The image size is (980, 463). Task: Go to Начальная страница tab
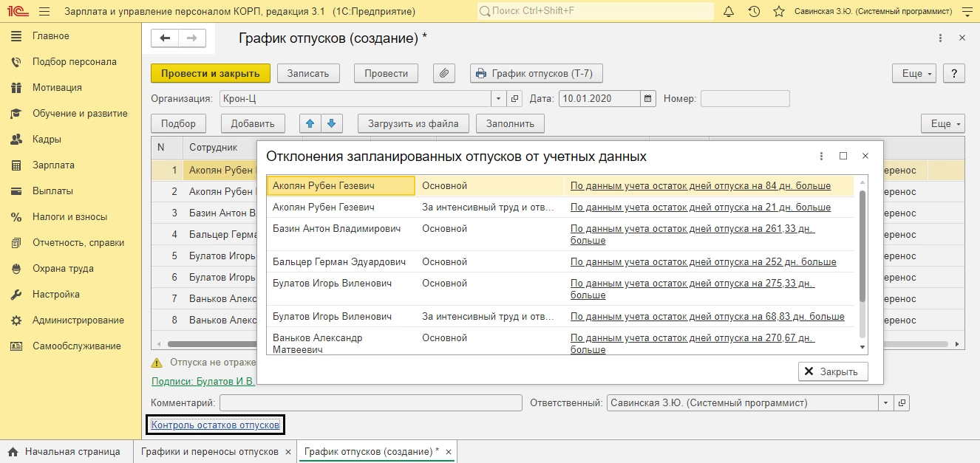tap(72, 451)
